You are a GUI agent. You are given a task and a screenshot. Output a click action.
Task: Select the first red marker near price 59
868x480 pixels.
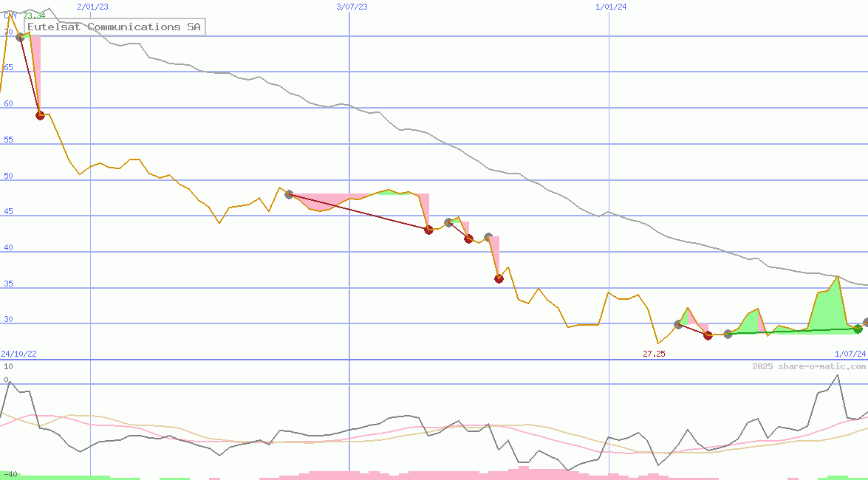(x=41, y=115)
